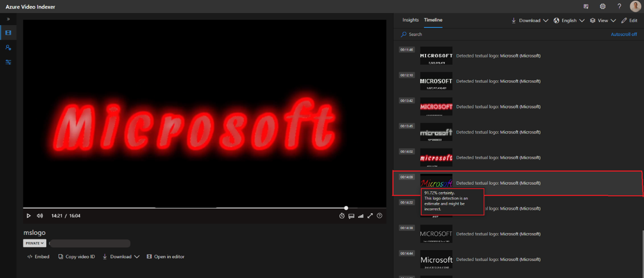Screen dimensions: 644x278
Task: Jump to timestamp 00:14:22
Action: (x=406, y=202)
